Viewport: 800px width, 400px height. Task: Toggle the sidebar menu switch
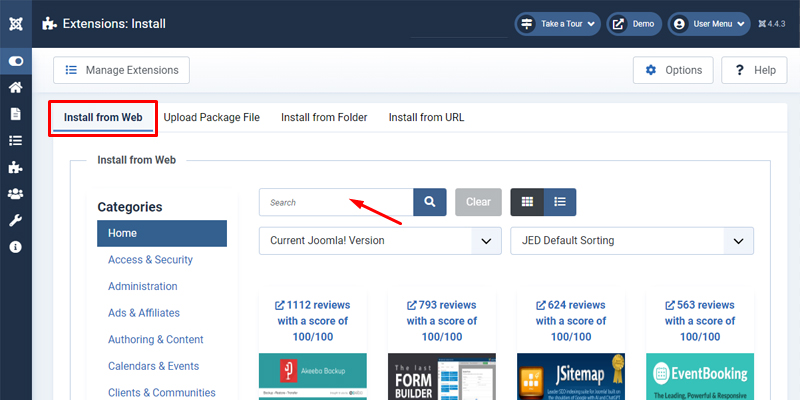[16, 61]
